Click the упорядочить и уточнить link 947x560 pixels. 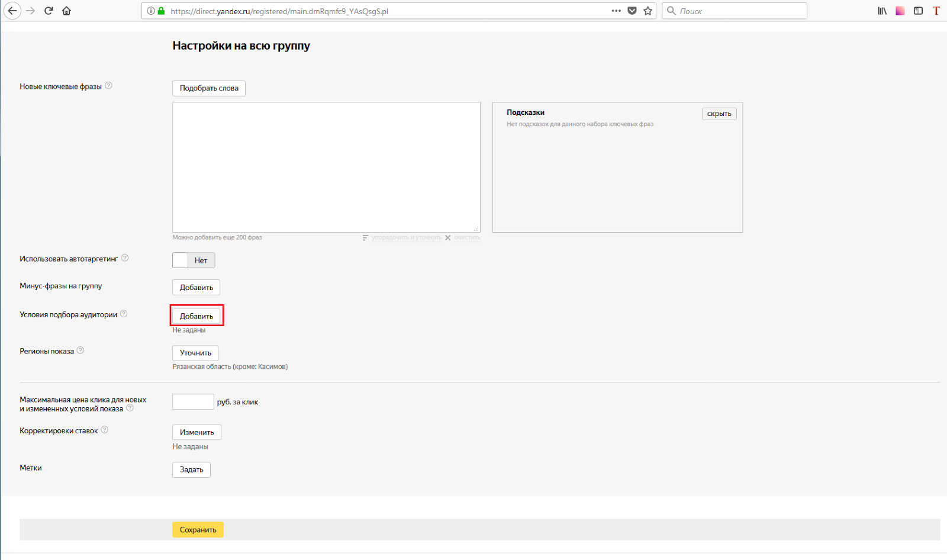click(x=407, y=238)
